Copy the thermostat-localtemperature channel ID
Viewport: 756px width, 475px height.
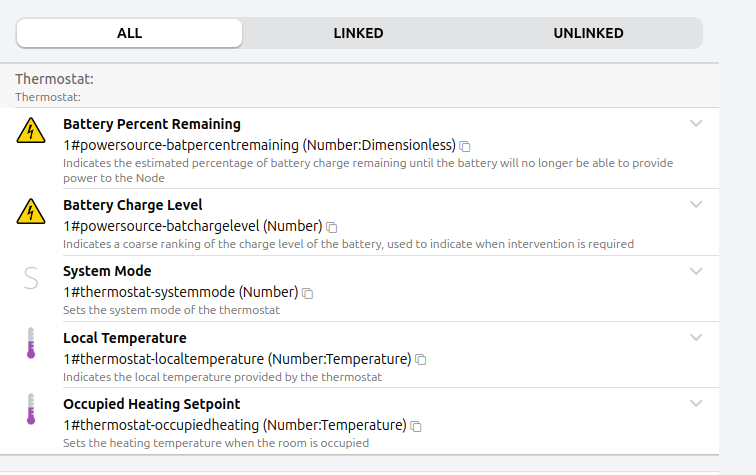coord(421,359)
